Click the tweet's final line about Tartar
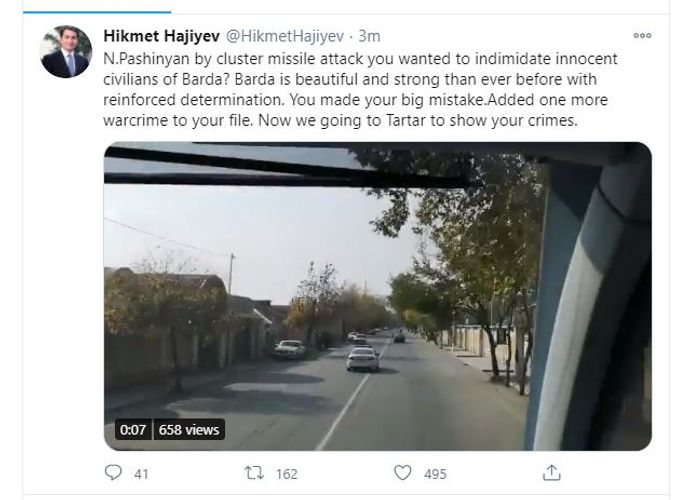The image size is (694, 500). coord(340,120)
